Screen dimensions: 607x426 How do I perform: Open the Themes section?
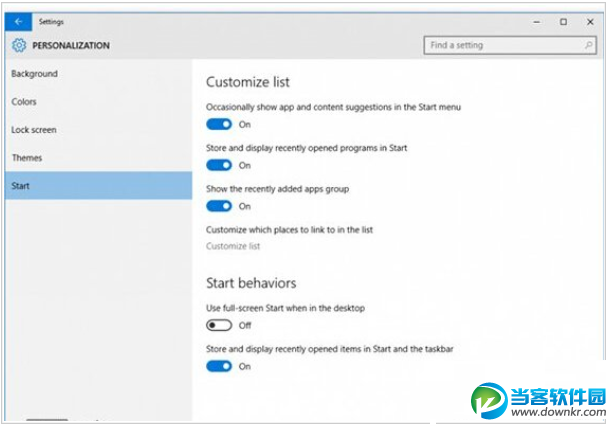27,158
